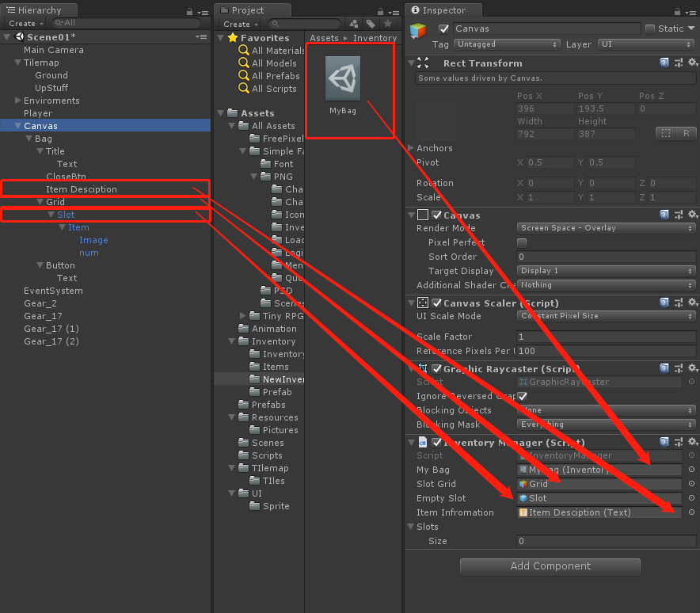The width and height of the screenshot is (700, 613).
Task: Expand the Enviroments object in Hierarchy
Action: 18,100
